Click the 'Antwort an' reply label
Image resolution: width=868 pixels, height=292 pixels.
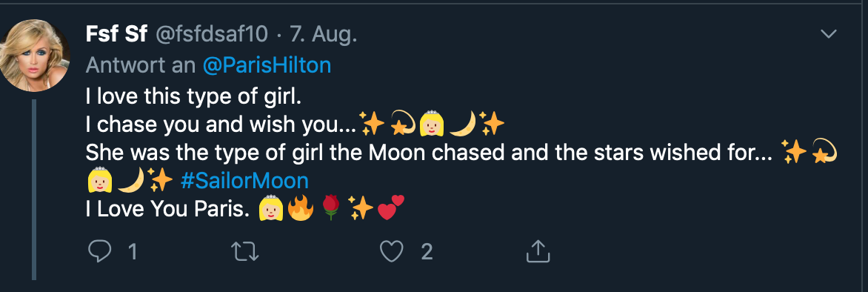point(141,65)
